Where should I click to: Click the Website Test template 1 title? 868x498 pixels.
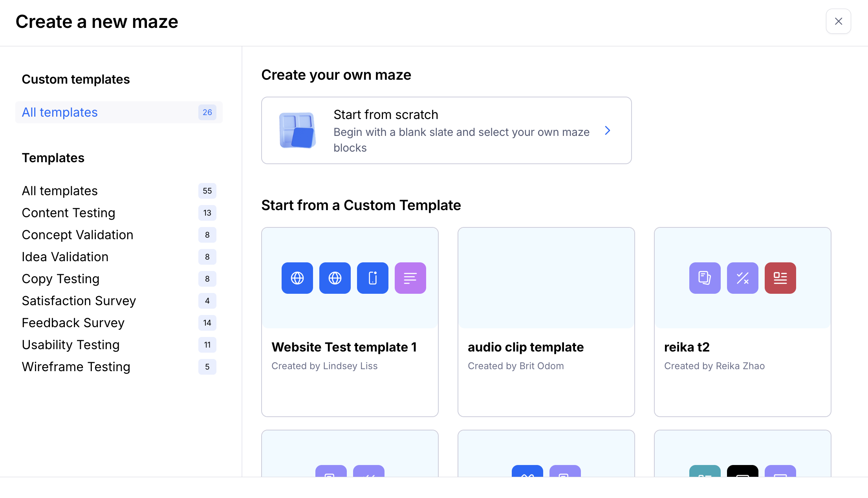(x=344, y=347)
